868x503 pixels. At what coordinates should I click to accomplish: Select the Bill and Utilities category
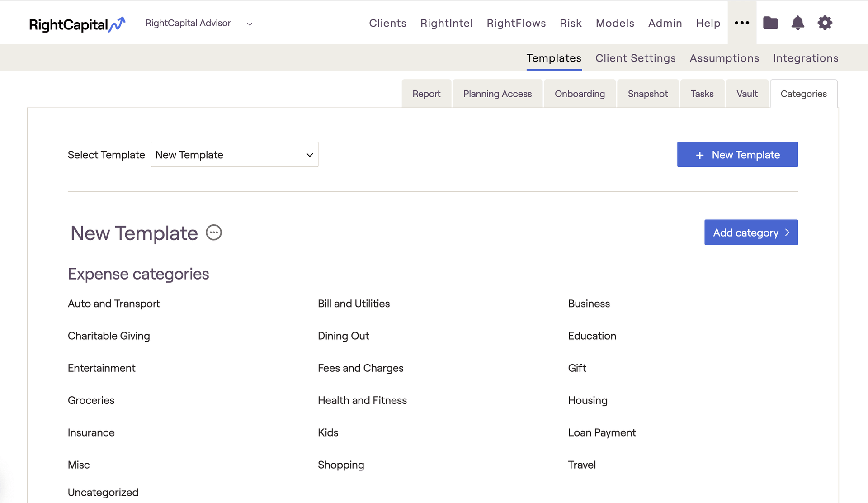354,304
